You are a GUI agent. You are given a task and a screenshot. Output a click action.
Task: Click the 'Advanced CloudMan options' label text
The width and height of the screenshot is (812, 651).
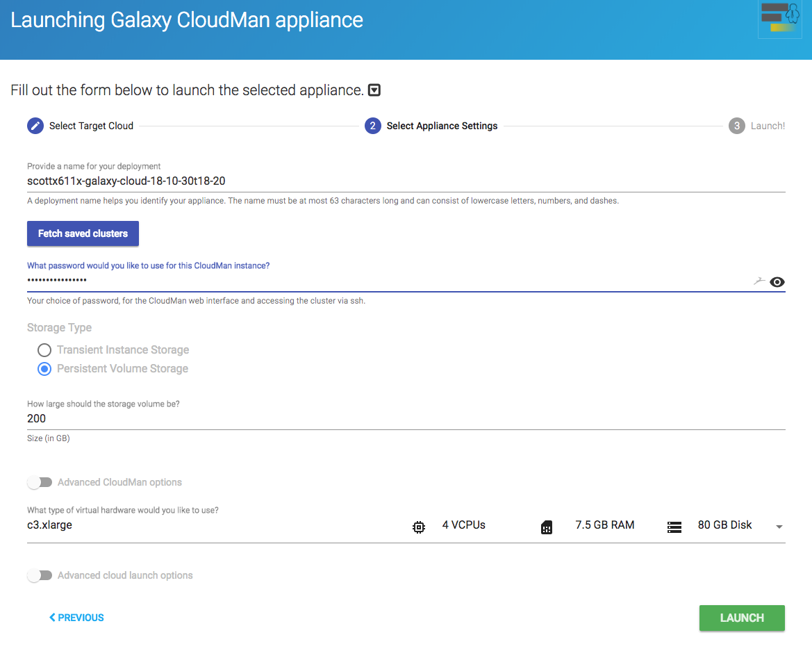tap(119, 482)
